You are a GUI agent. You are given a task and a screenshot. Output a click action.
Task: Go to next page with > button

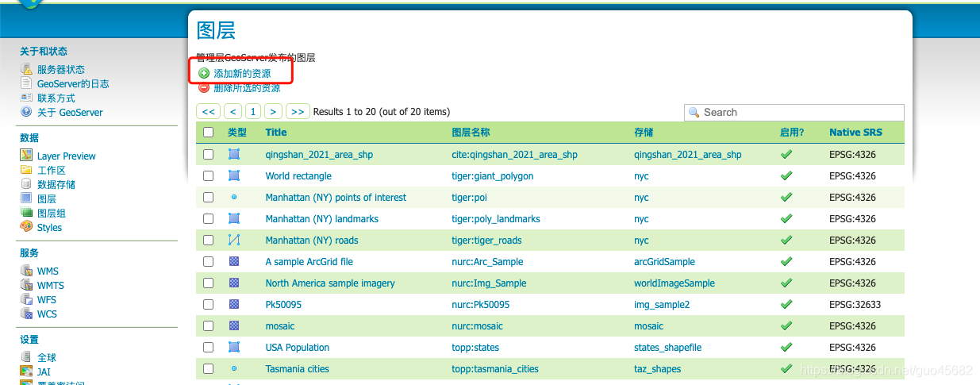tap(273, 112)
